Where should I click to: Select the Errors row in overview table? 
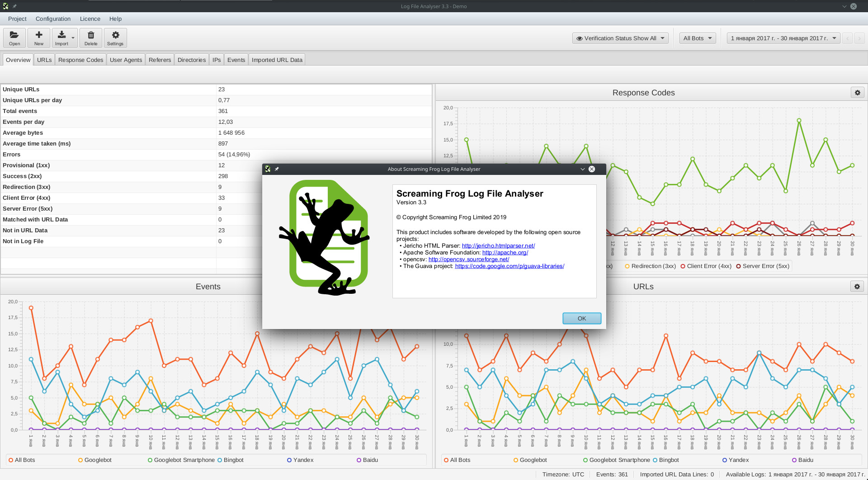pos(216,155)
